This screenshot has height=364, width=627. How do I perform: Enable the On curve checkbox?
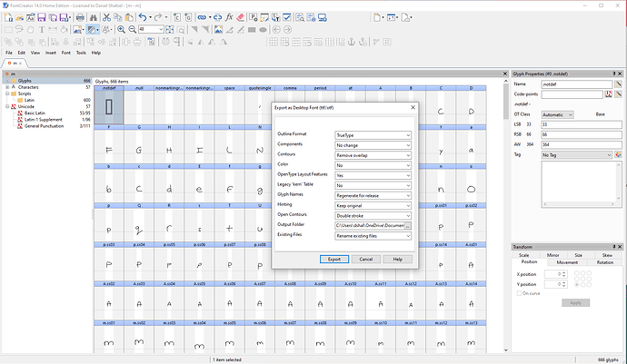519,293
